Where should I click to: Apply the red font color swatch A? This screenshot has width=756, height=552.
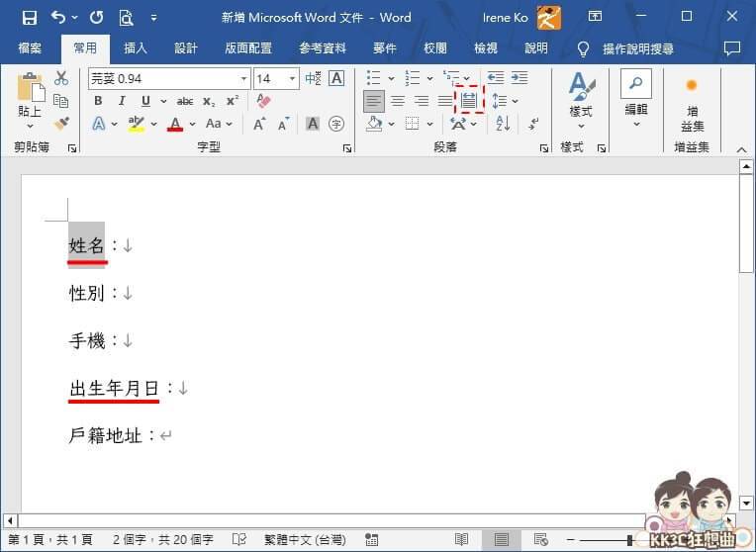point(175,124)
